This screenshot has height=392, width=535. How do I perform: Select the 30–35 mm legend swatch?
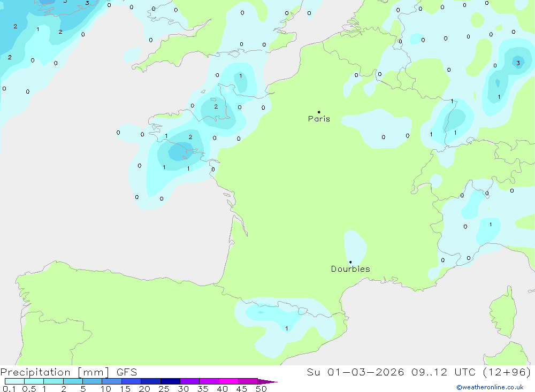190,381
